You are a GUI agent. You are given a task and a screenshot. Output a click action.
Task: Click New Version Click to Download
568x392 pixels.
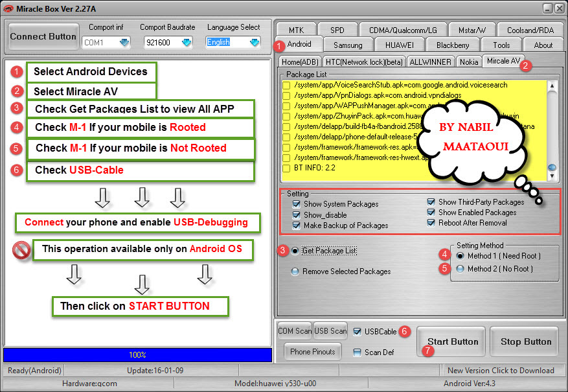[x=501, y=371]
